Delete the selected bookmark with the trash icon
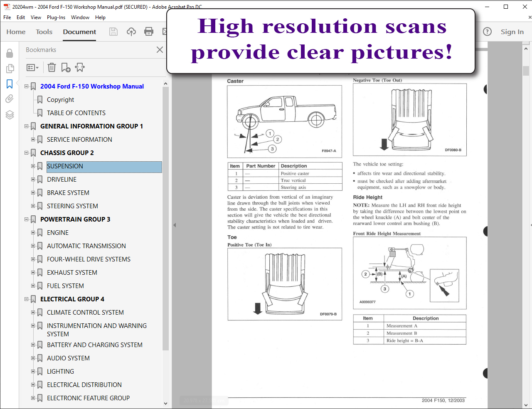Screen dimensions: 532x409 [x=52, y=67]
